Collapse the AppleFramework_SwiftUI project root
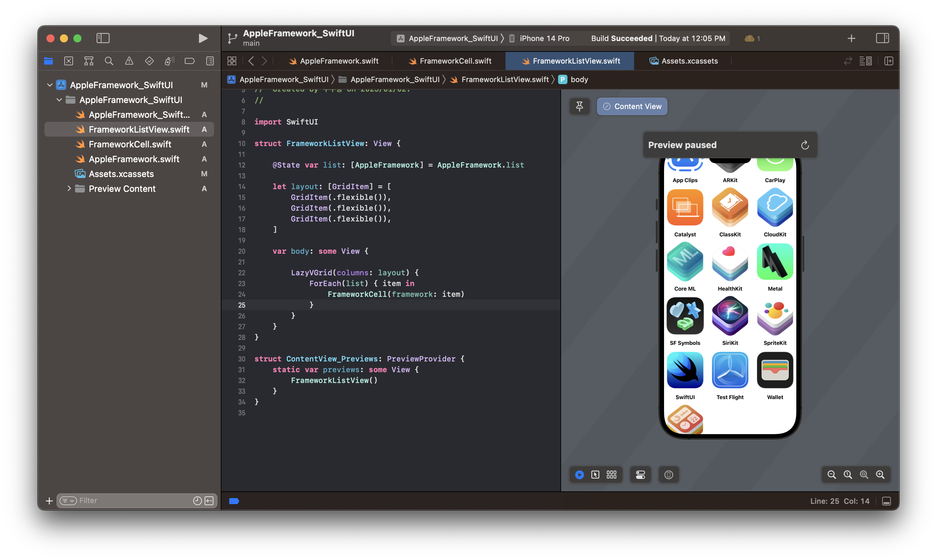 50,85
